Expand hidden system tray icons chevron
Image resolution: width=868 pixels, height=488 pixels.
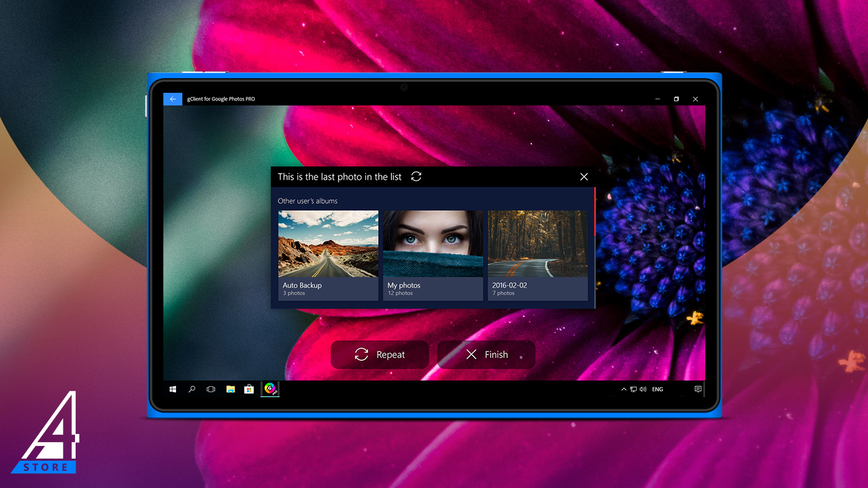click(x=623, y=390)
